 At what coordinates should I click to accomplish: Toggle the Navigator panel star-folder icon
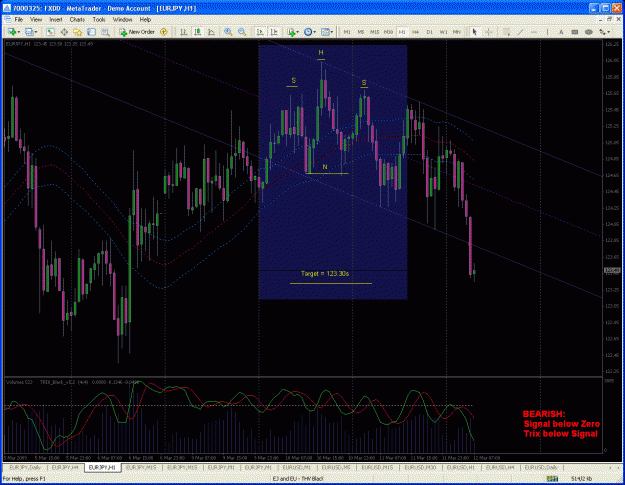click(78, 32)
